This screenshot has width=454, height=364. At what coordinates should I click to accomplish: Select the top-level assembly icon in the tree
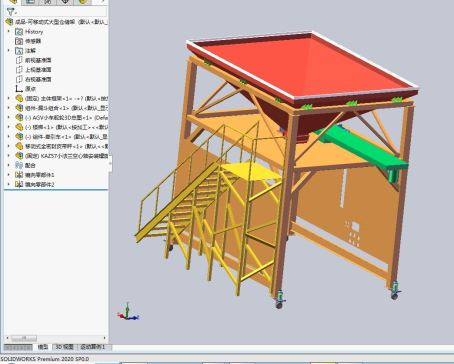coord(9,22)
